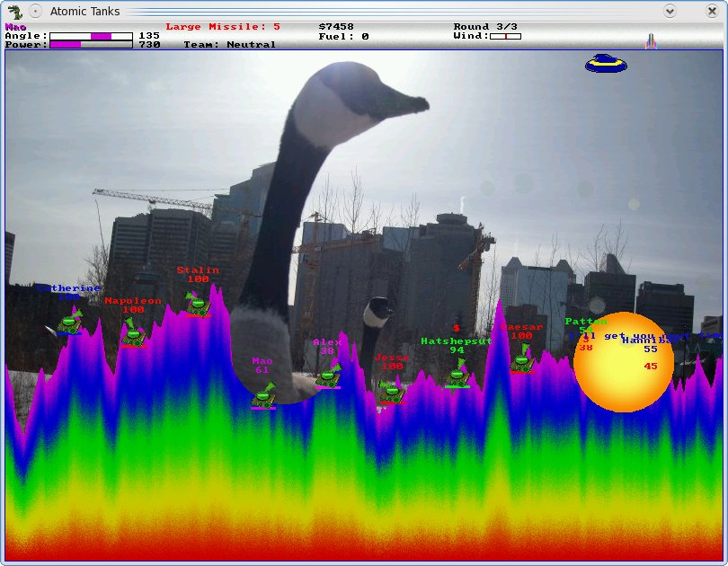Select Alex's tank
Screen dimensions: 728x566
[x=328, y=376]
